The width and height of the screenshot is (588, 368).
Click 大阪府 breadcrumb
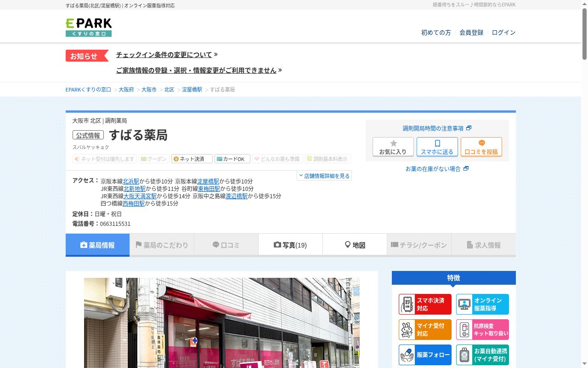126,90
